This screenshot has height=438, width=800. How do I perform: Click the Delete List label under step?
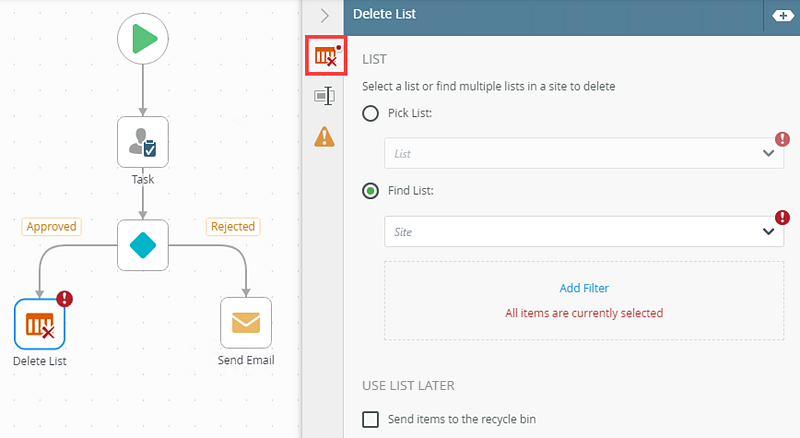pos(40,361)
